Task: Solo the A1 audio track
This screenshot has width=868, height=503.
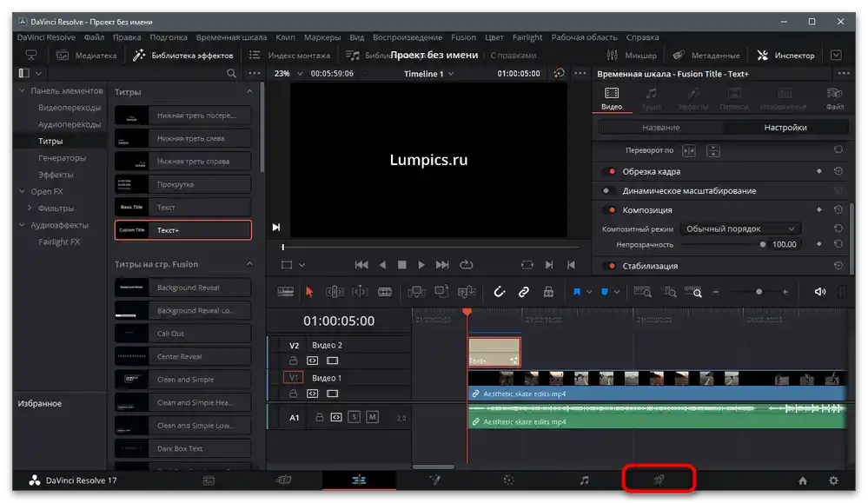Action: point(354,417)
